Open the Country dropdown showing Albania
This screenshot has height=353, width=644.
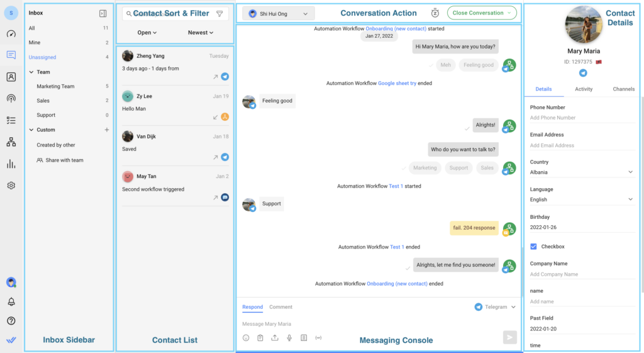click(582, 172)
